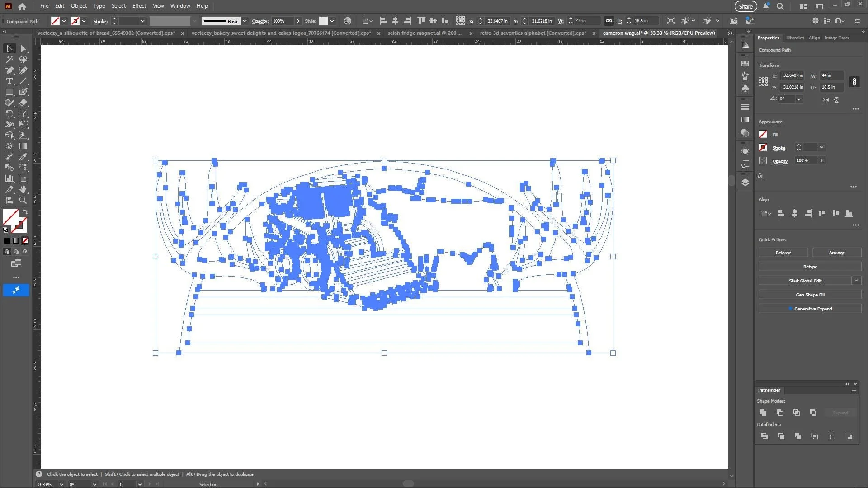The width and height of the screenshot is (868, 488).
Task: Click the rotation angle input field
Action: pos(787,99)
